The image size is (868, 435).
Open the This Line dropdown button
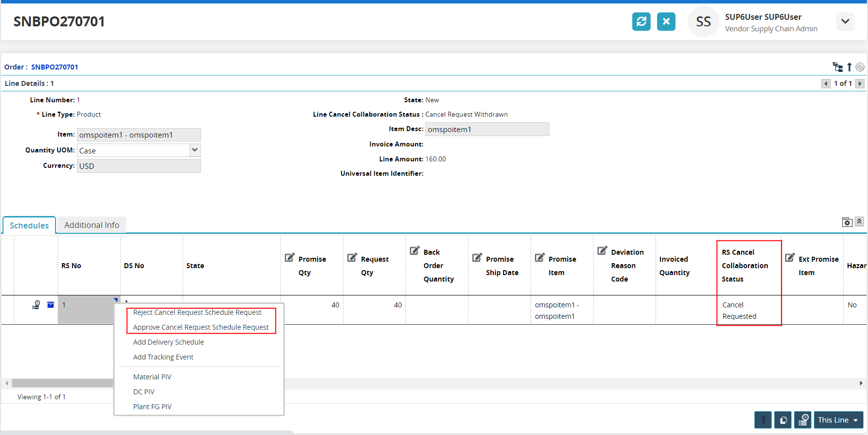[838, 420]
